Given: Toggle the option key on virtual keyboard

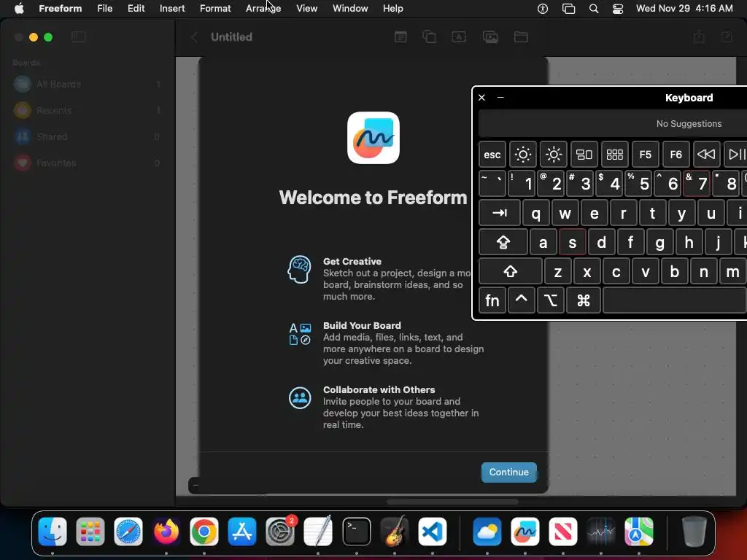Looking at the screenshot, I should pyautogui.click(x=550, y=300).
